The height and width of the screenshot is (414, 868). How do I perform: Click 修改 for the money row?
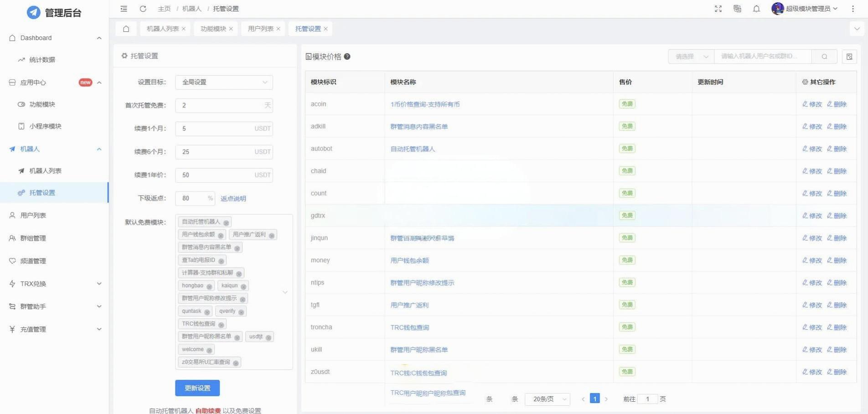pyautogui.click(x=812, y=260)
